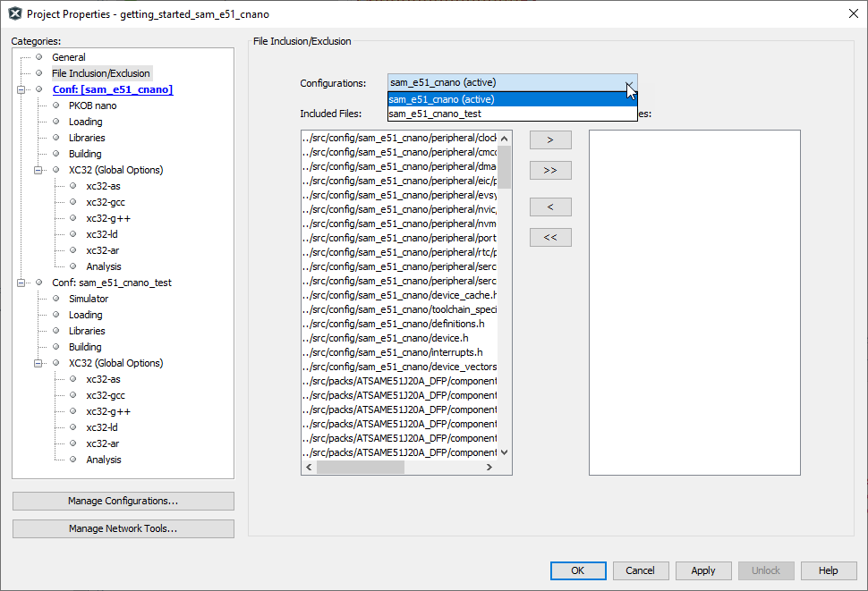The width and height of the screenshot is (868, 591).
Task: Open xc32-gcc options in active configuration
Action: [105, 202]
